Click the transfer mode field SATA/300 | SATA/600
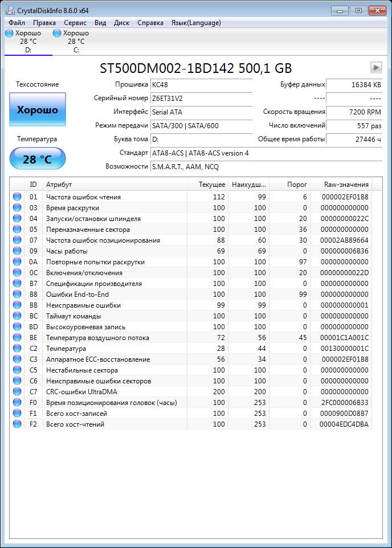 (x=202, y=126)
